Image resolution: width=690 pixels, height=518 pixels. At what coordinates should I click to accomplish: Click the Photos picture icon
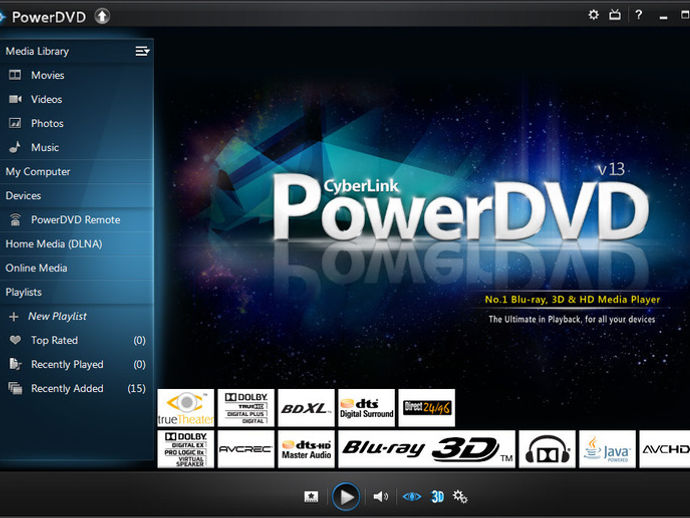coord(15,123)
